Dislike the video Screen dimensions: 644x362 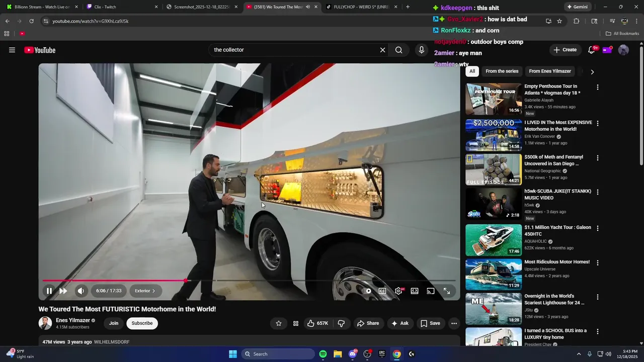point(341,323)
